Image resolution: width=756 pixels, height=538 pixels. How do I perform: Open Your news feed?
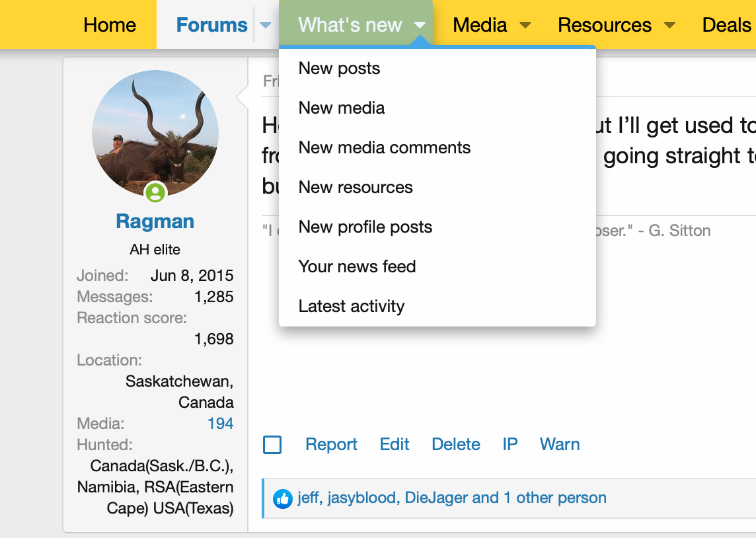click(x=357, y=267)
